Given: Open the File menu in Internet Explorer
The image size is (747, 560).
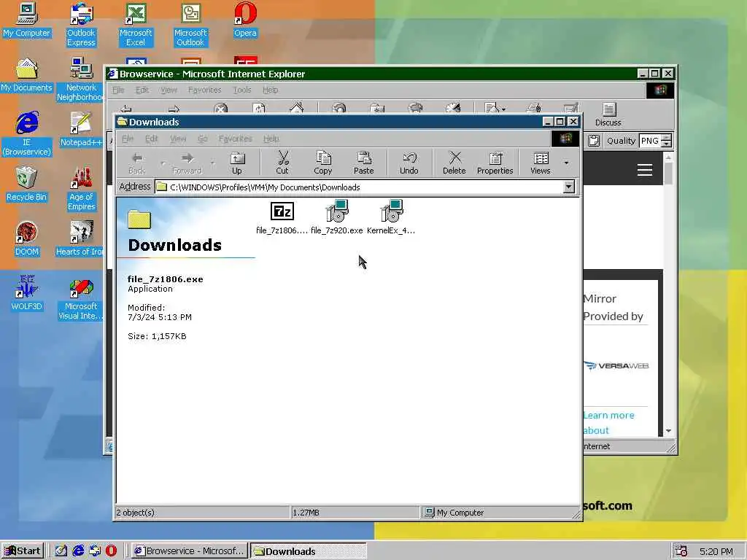Looking at the screenshot, I should coord(118,90).
